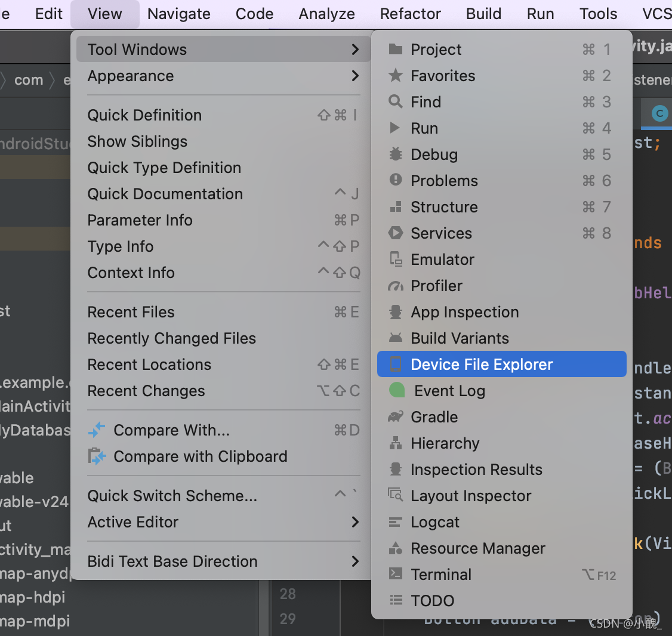Click the class file tab with C icon

click(659, 113)
